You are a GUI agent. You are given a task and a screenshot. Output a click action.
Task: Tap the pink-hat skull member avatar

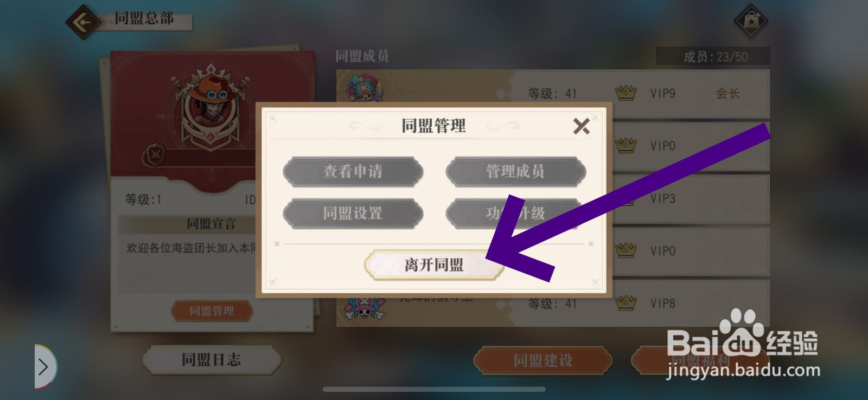pos(365,308)
